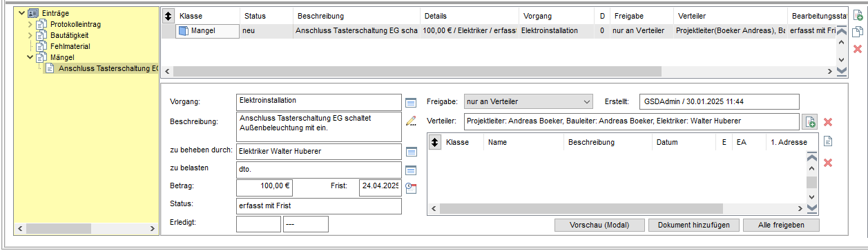This screenshot has width=868, height=251.
Task: Focus the Frist date field
Action: tap(380, 187)
